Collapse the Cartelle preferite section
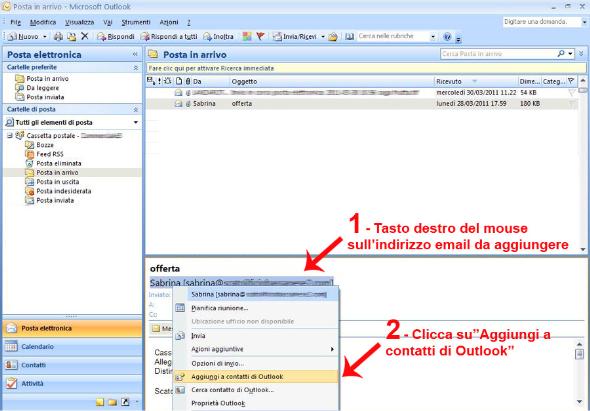Image resolution: width=590 pixels, height=411 pixels. point(136,68)
